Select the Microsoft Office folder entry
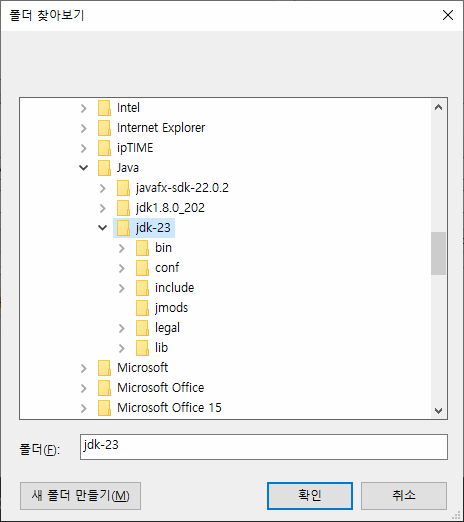Screen dimensions: 464x522 160,388
